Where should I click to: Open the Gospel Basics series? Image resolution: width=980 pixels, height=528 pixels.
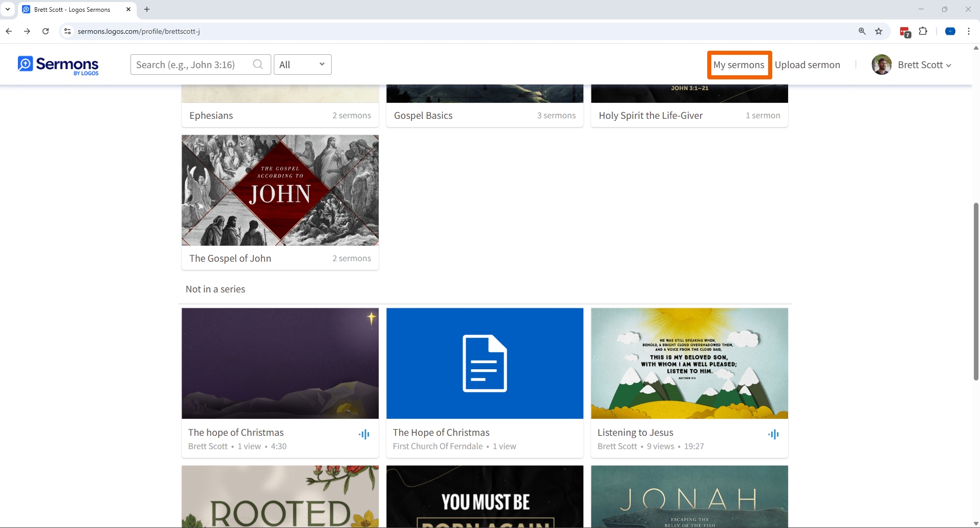tap(423, 115)
